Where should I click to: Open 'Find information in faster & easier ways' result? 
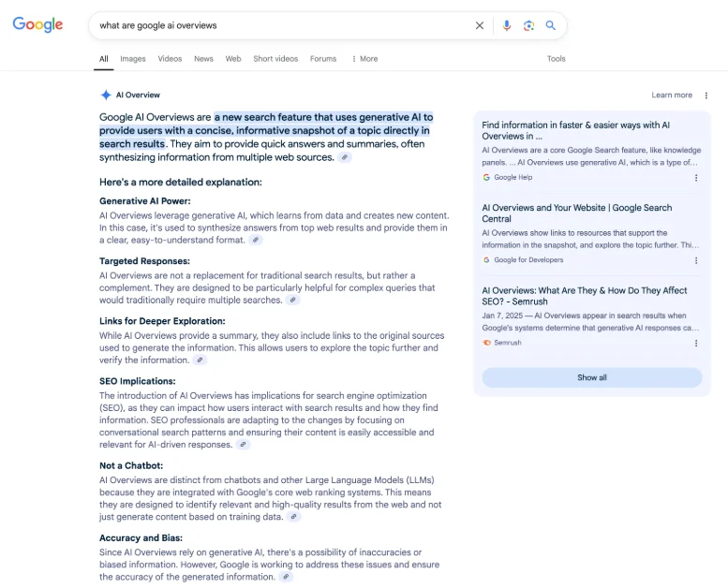575,130
